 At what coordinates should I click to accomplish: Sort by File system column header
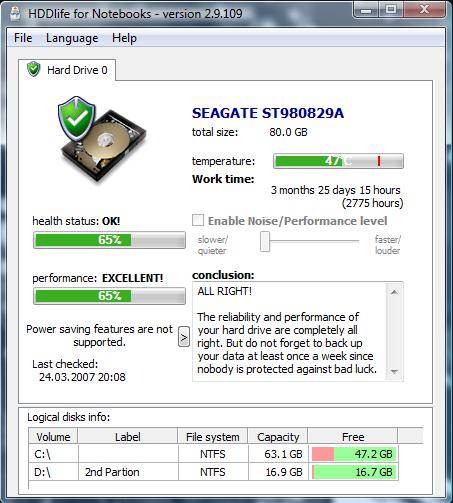coord(213,437)
